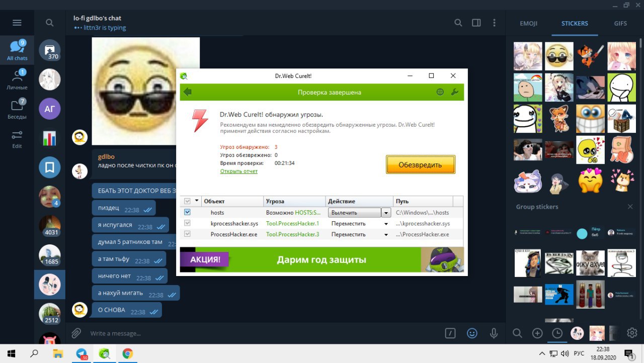The image size is (644, 363).
Task: Open the Личные chat folder
Action: click(x=17, y=80)
